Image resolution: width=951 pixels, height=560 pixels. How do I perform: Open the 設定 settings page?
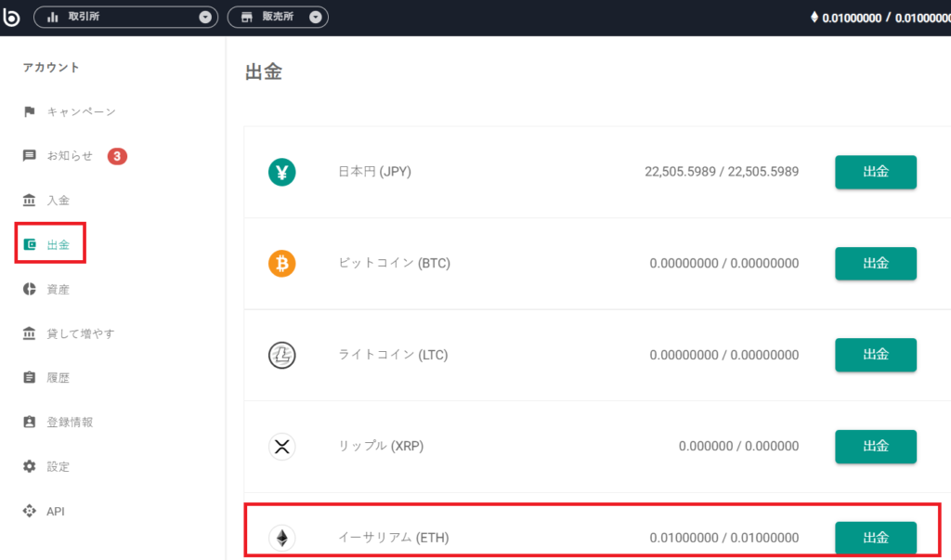coord(59,466)
